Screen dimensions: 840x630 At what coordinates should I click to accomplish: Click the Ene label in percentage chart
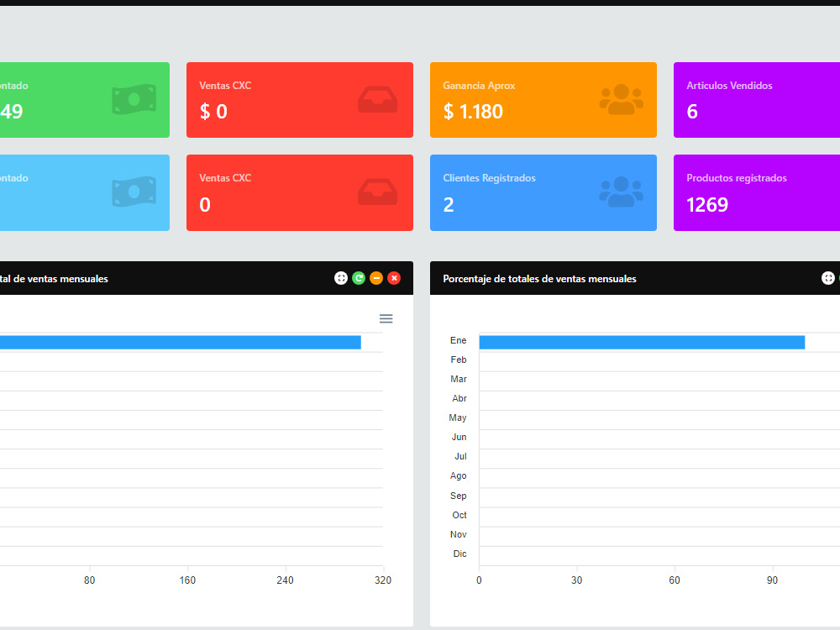click(x=458, y=340)
